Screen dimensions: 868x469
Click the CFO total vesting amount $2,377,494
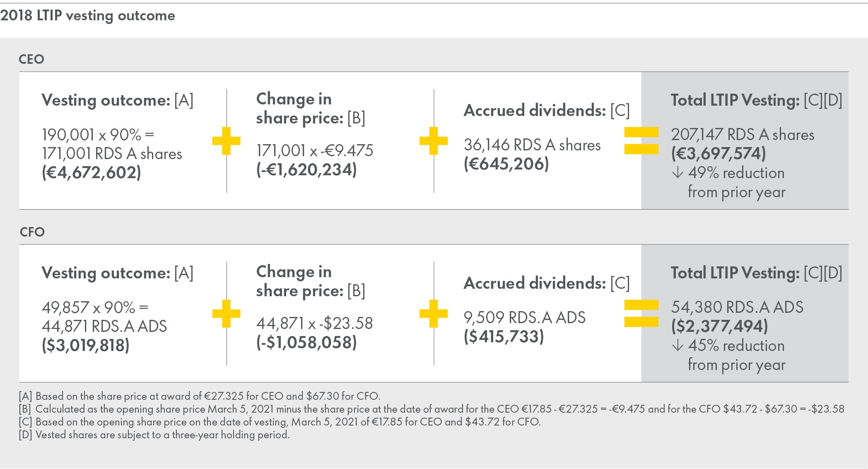click(719, 326)
